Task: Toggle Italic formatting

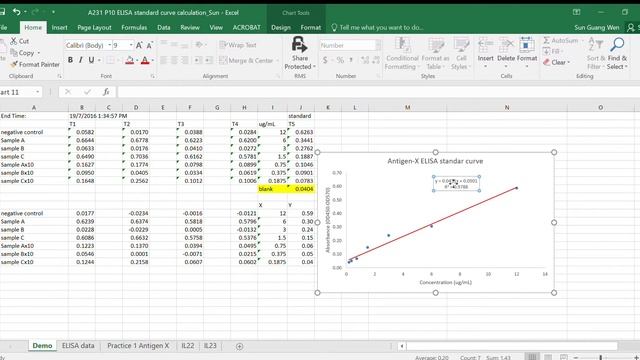Action: [80, 60]
